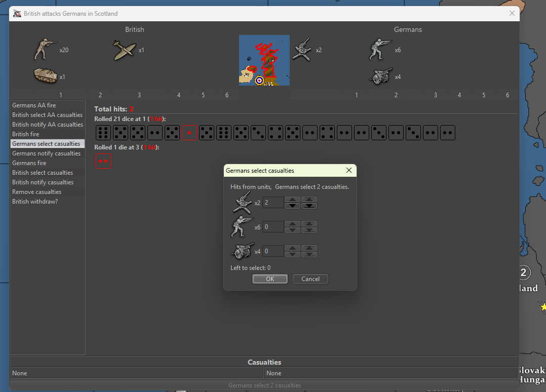Click the infantry icon in casualties dialog

pyautogui.click(x=242, y=227)
